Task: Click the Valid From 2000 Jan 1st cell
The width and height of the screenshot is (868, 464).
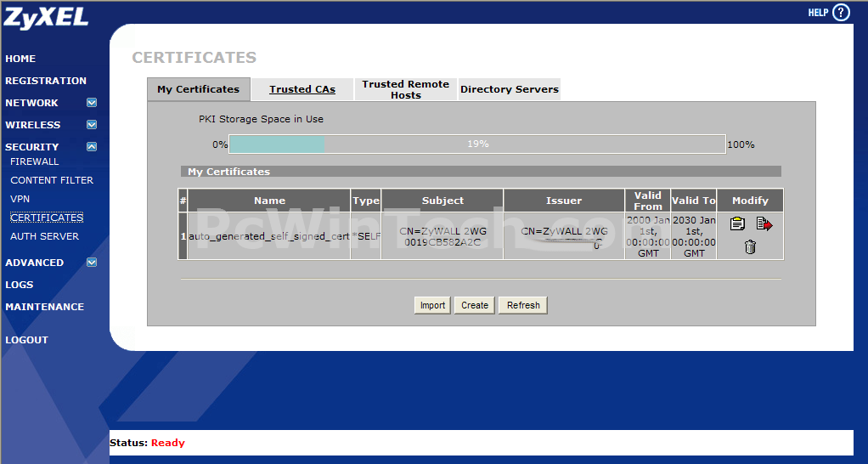Action: (x=648, y=236)
